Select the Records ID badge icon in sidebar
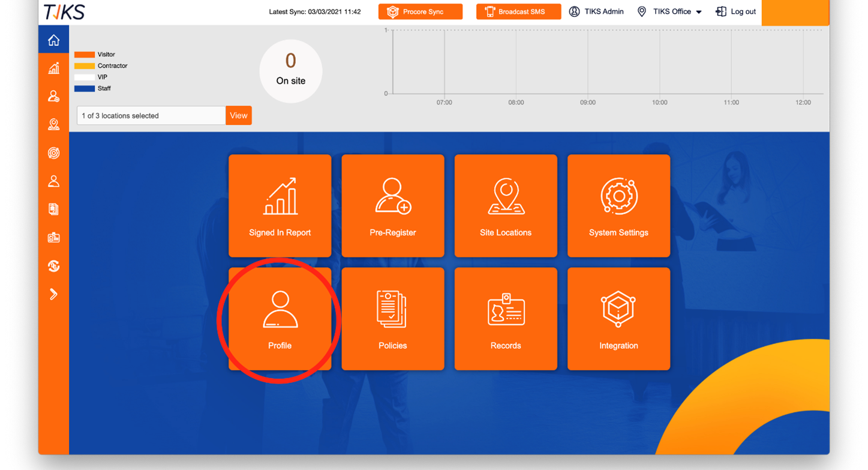 (53, 237)
